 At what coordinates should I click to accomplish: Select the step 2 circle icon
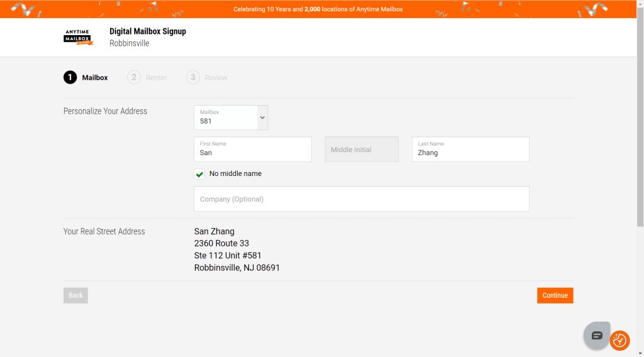tap(134, 77)
